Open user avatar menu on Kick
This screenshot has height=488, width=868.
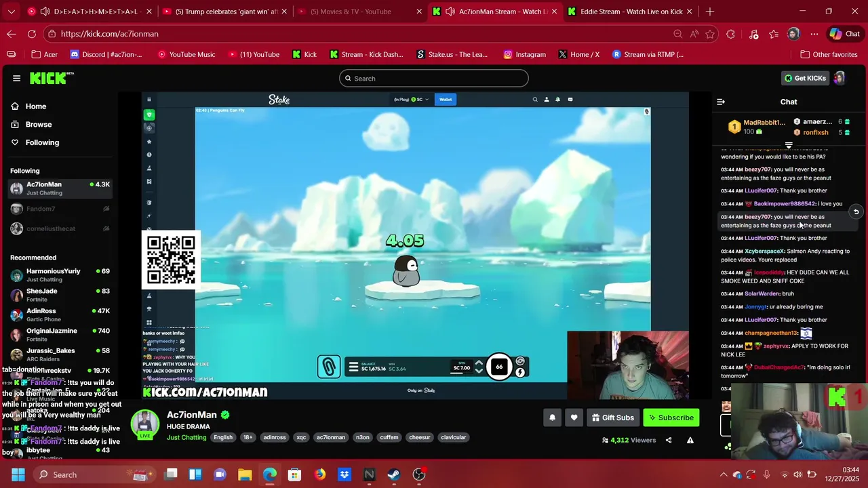point(840,78)
